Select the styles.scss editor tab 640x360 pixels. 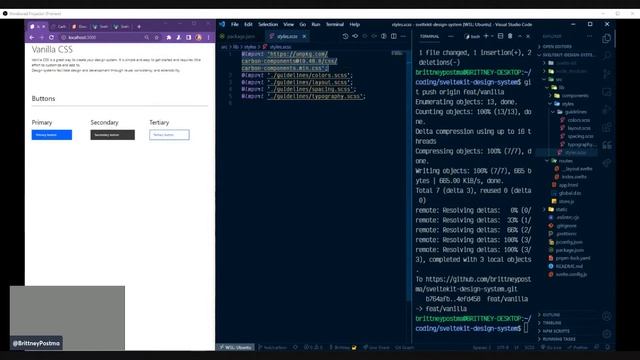[287, 36]
